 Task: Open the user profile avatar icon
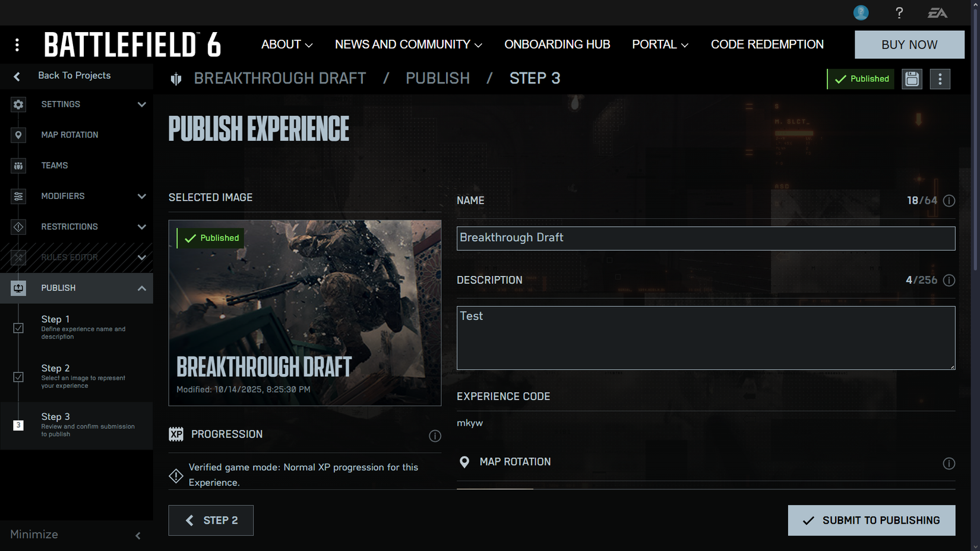pos(861,13)
